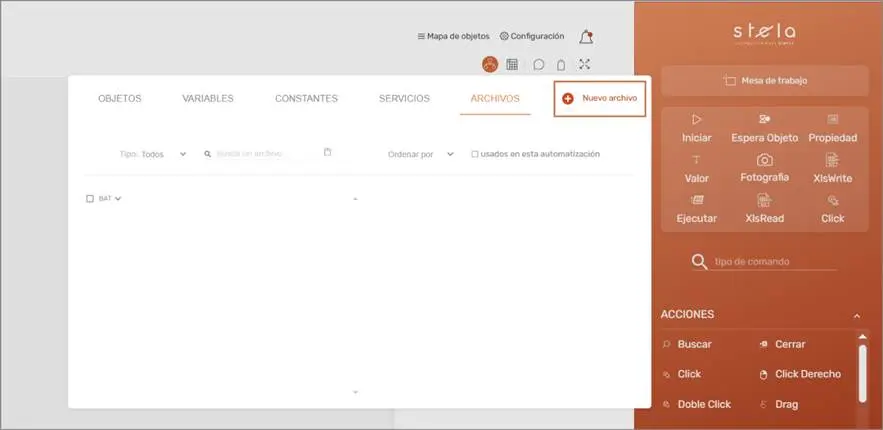Click the file list scroll up arrow

[x=355, y=199]
